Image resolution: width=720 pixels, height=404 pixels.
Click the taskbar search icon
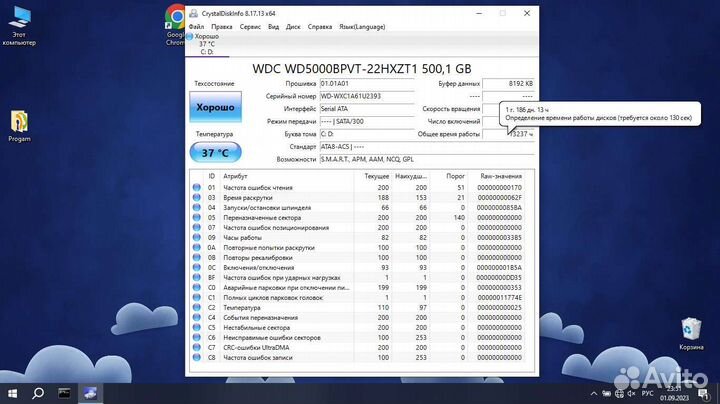click(38, 393)
